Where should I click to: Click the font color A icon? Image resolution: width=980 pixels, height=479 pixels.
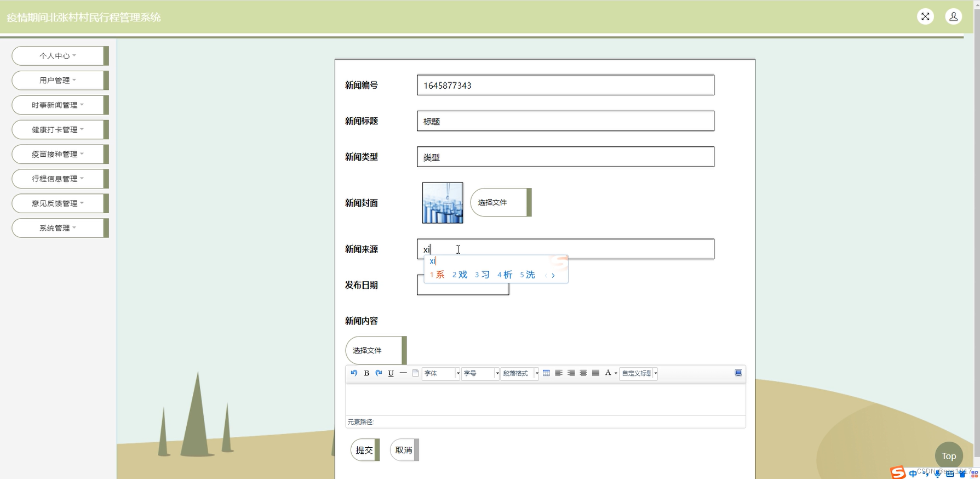608,373
